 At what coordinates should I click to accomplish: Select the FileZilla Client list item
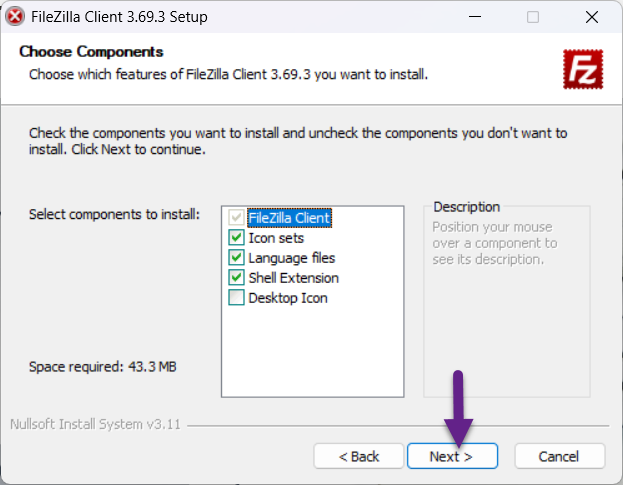tap(289, 218)
